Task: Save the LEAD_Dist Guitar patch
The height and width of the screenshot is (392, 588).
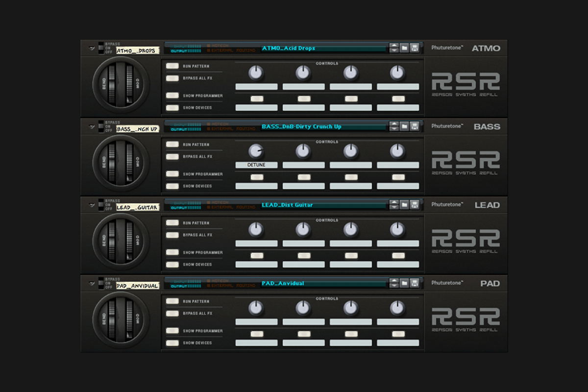Action: pos(415,205)
